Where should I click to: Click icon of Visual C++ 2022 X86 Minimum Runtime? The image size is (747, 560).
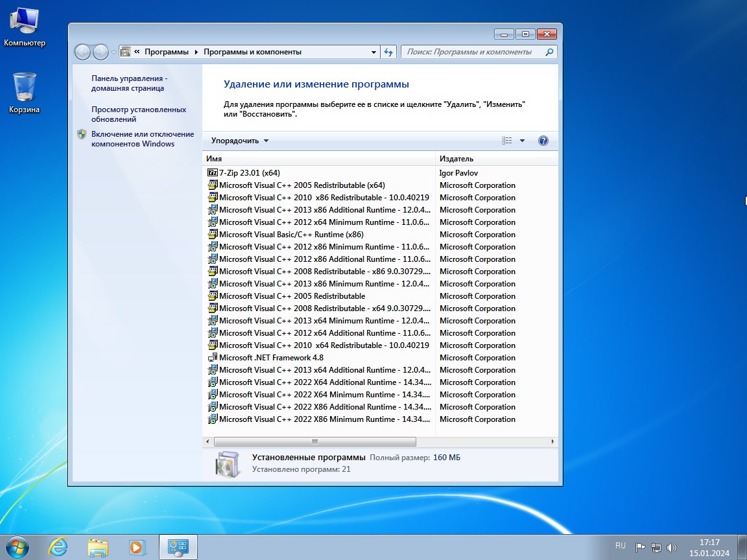tap(213, 419)
